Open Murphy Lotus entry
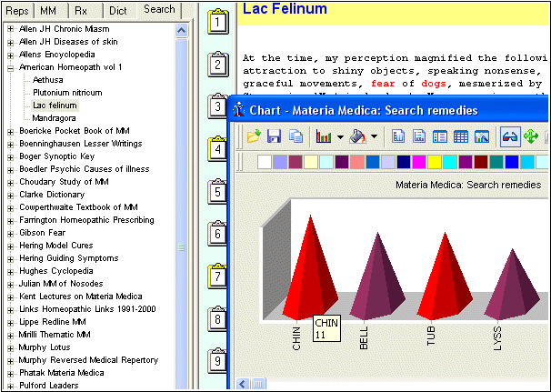 (x=45, y=347)
